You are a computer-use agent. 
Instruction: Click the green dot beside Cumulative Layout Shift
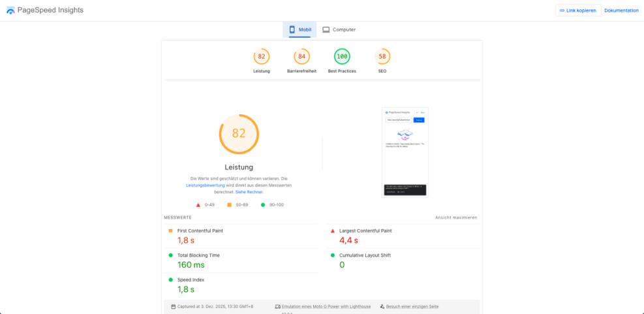coord(333,255)
